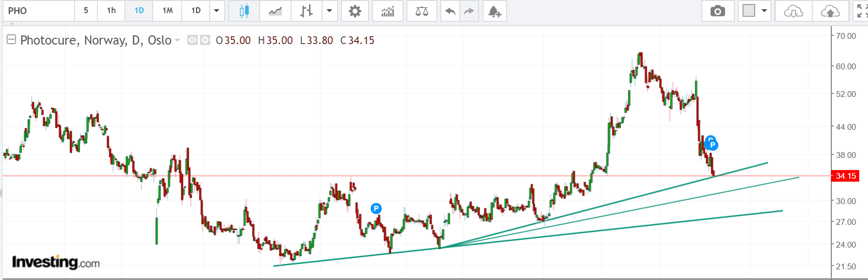Open series settings gear in legend
This screenshot has height=280, width=868.
coord(205,40)
